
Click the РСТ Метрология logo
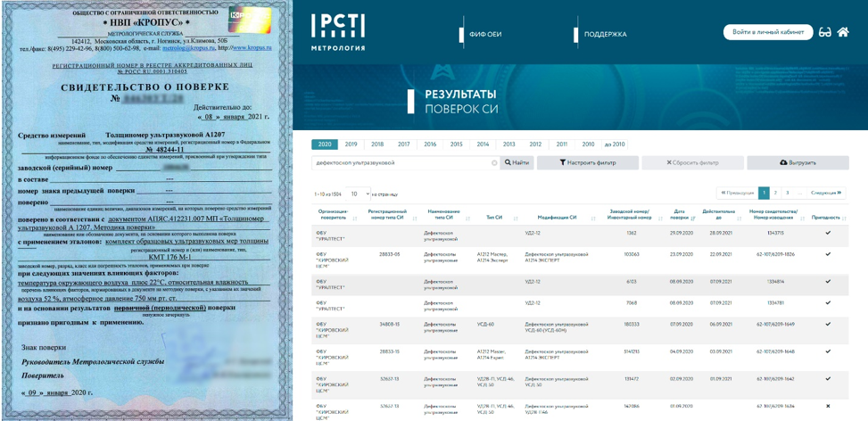(x=338, y=32)
